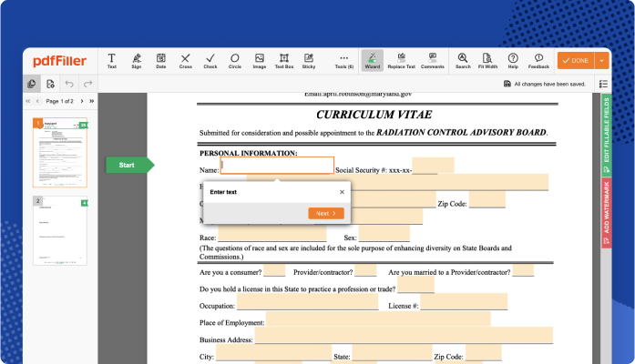Screen dimensions: 635x364
Task: Click the document settings page icon
Action: [50, 84]
